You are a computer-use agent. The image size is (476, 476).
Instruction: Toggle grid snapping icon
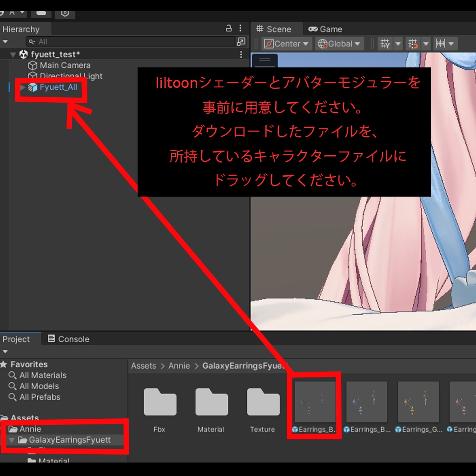pos(413,44)
